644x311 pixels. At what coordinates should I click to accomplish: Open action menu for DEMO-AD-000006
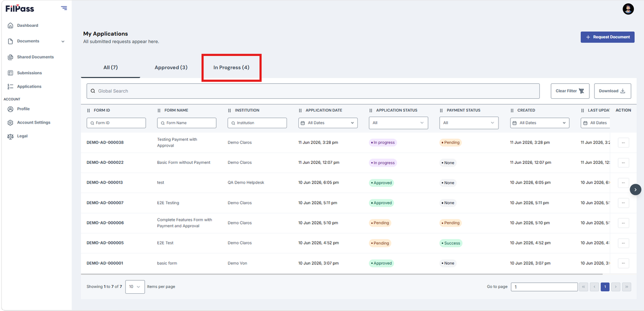click(623, 223)
